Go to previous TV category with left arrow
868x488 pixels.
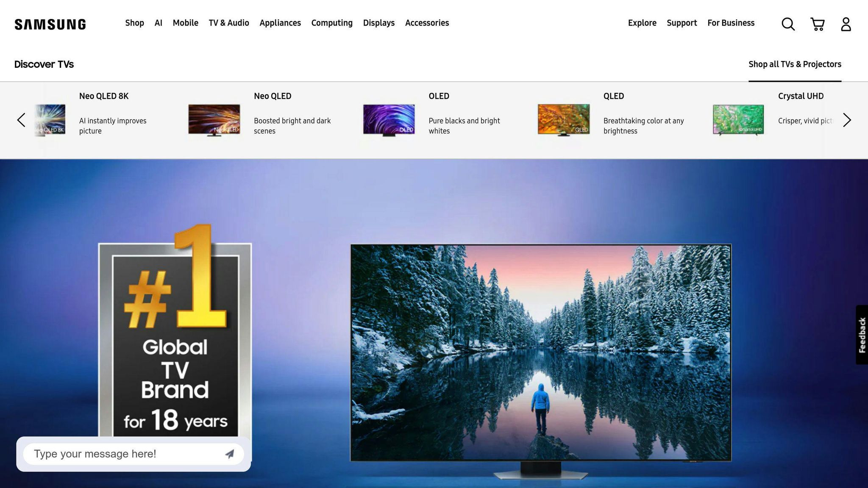21,120
